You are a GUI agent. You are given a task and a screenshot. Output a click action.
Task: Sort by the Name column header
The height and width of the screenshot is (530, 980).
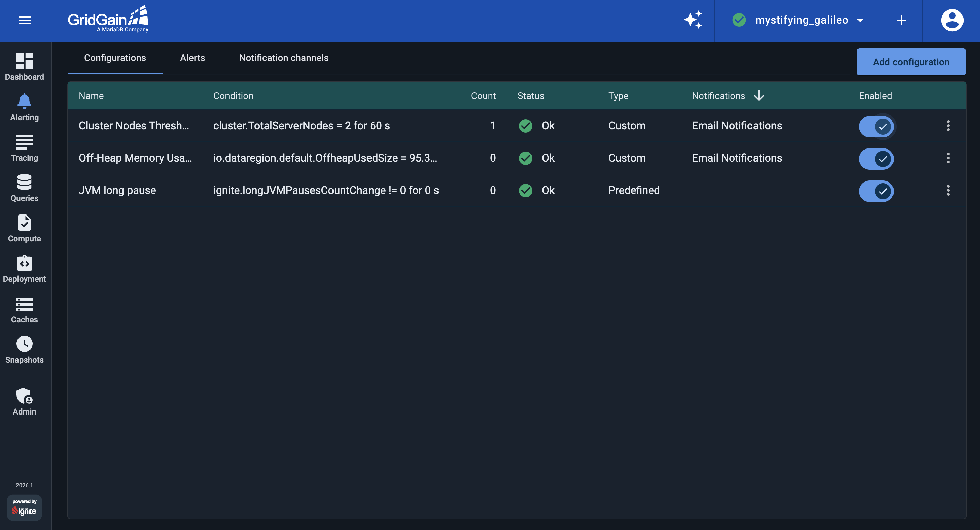pos(91,96)
